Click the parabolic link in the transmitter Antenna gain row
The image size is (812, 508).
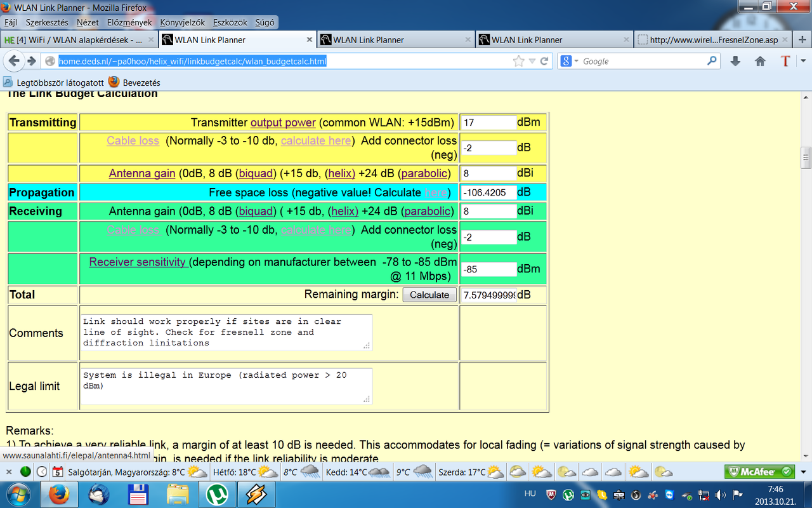(x=424, y=173)
